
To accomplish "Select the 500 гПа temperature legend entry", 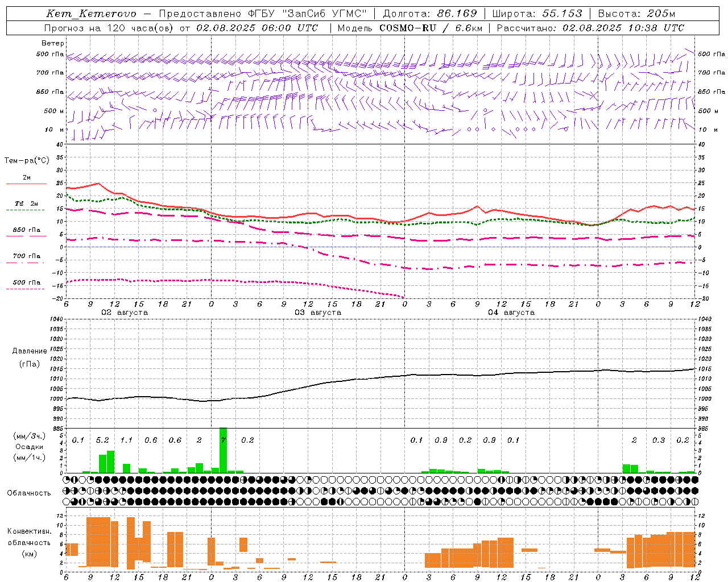I will click(x=27, y=282).
